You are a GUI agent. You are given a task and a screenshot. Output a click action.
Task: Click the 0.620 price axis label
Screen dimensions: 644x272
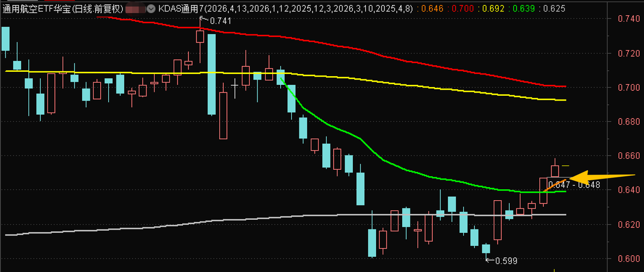coord(629,225)
